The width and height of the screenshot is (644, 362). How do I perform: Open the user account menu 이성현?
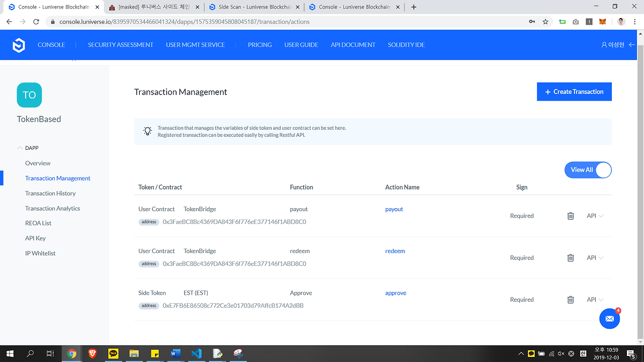(613, 45)
